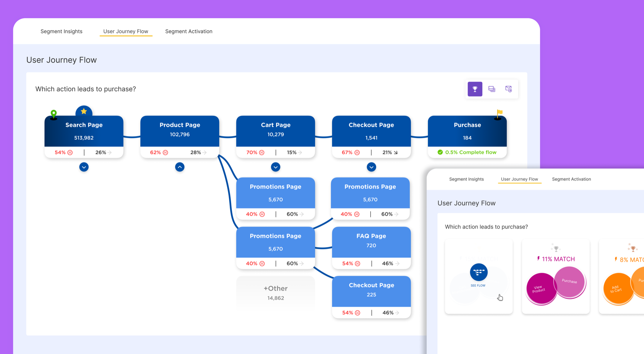Viewport: 644px width, 354px height.
Task: Click the trophy icon above 8% MATCH
Action: coord(633,248)
